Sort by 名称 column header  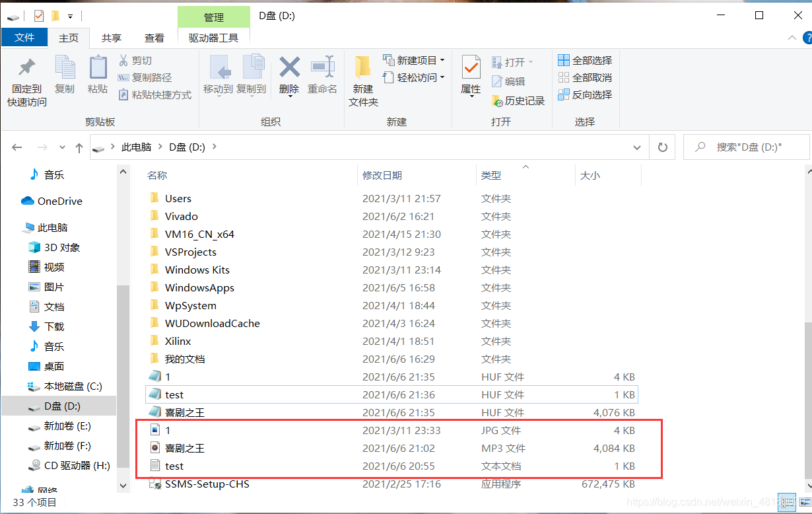[157, 175]
